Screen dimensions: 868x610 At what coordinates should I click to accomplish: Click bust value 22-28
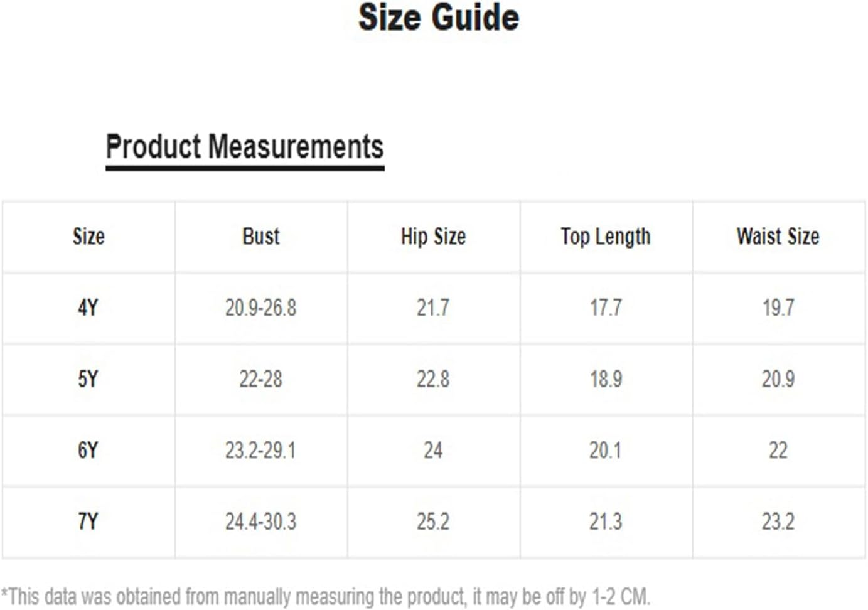(x=260, y=379)
